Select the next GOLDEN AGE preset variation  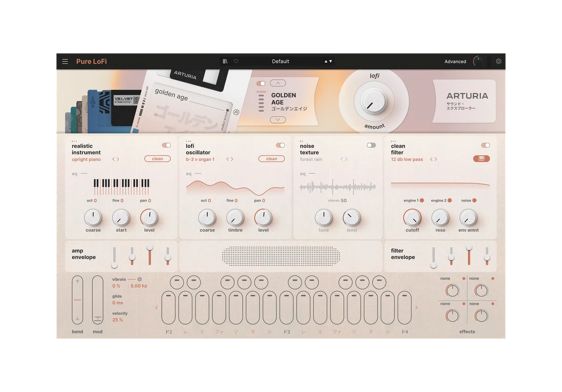tap(278, 119)
